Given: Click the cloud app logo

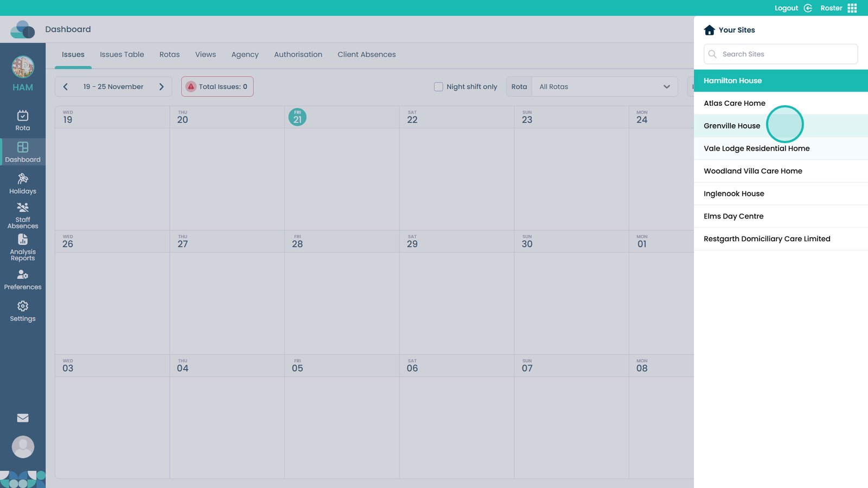Looking at the screenshot, I should coord(22,29).
